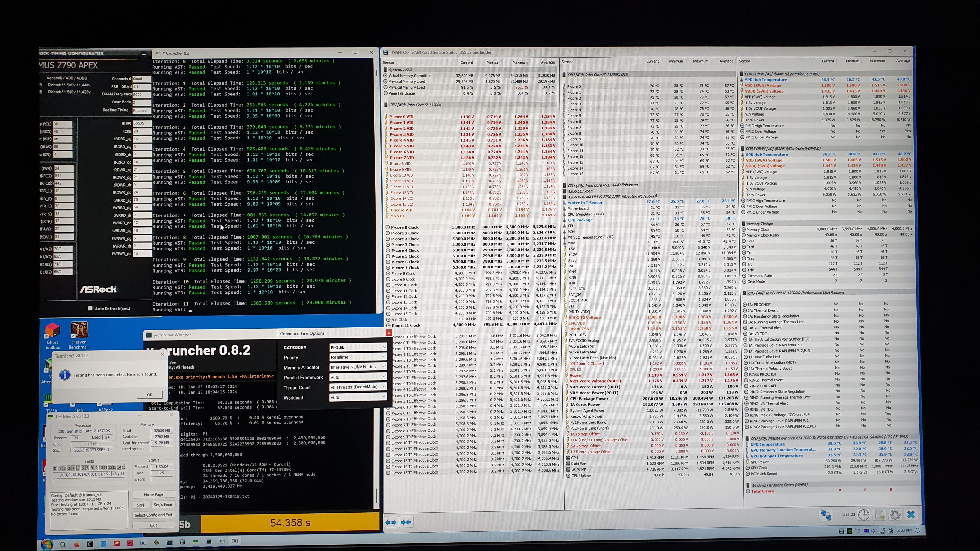Viewport: 980px width, 551px height.
Task: Click 8:00 PM clock in taskbar
Action: click(904, 530)
